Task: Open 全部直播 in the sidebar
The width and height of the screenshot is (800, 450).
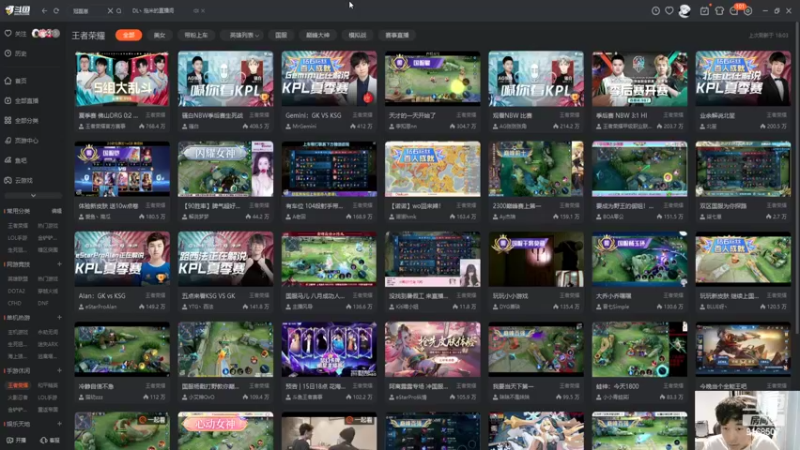Action: 21,101
